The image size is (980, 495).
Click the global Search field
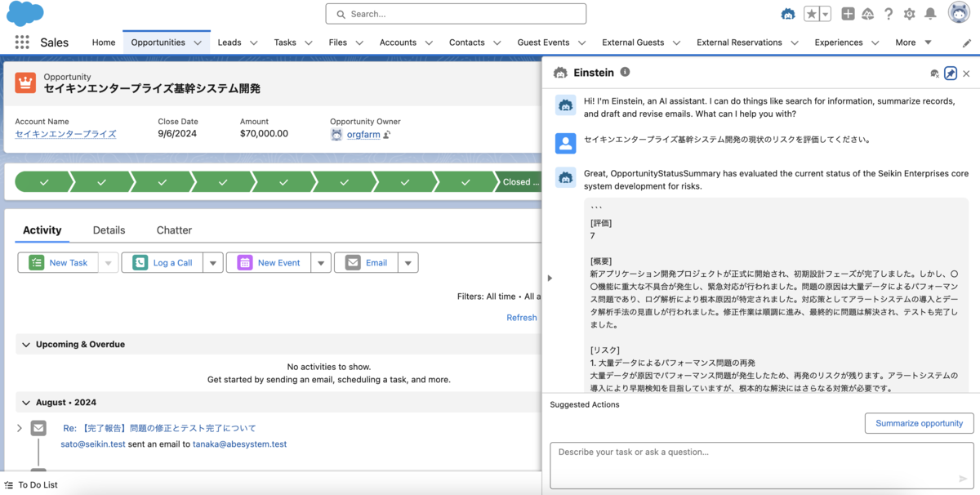pyautogui.click(x=456, y=14)
